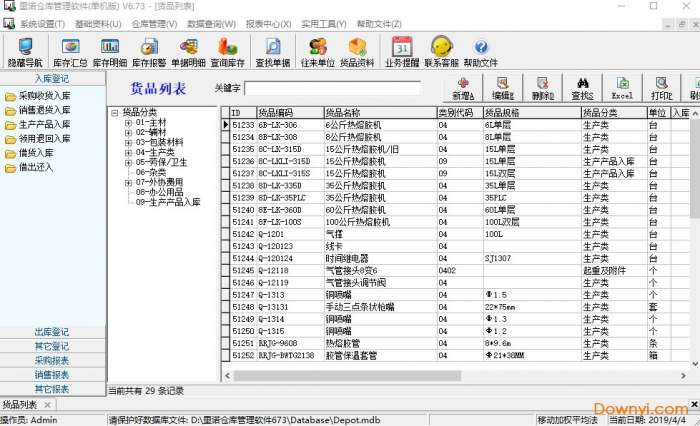Expand the 01-主材 tree node

pos(129,122)
